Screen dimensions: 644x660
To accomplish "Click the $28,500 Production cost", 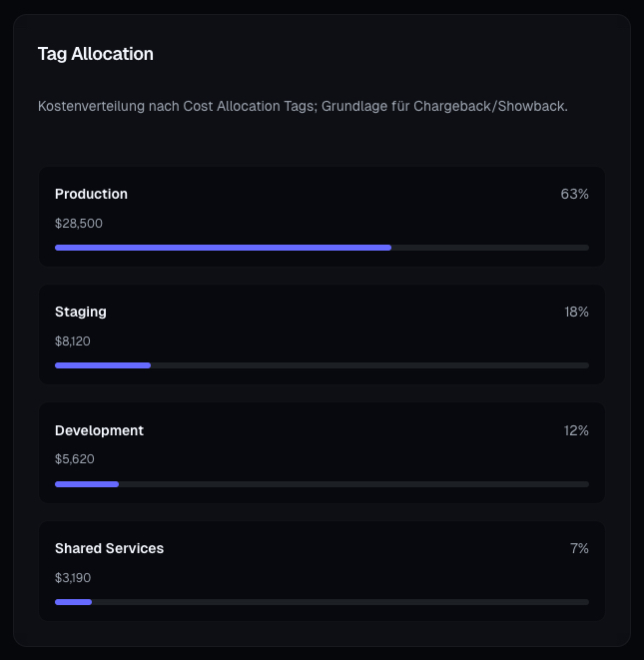I will (79, 224).
